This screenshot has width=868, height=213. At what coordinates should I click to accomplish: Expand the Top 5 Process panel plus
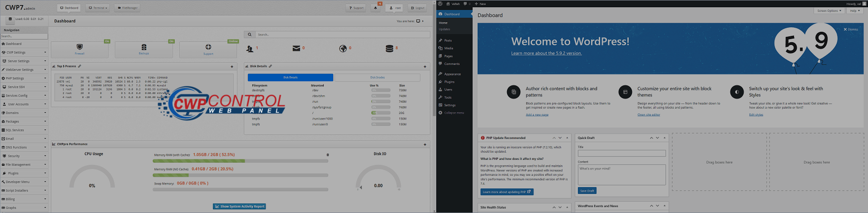pyautogui.click(x=232, y=67)
